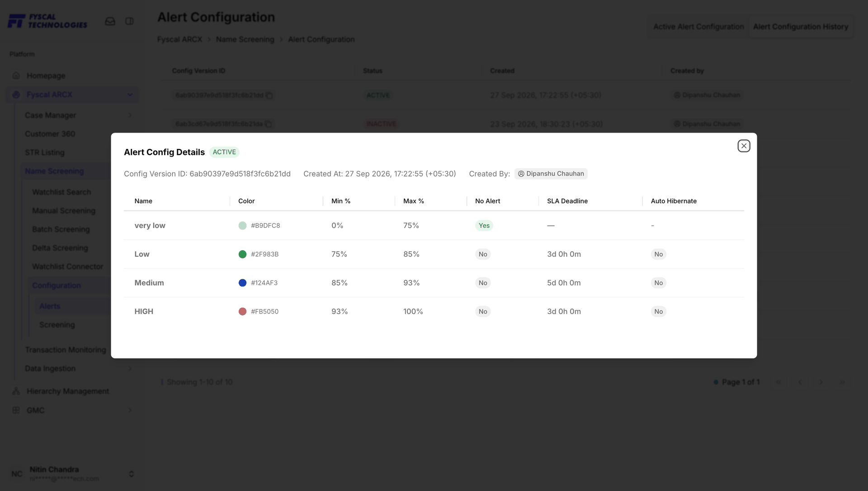Open Batch Screening menu item
The height and width of the screenshot is (491, 868).
(61, 229)
